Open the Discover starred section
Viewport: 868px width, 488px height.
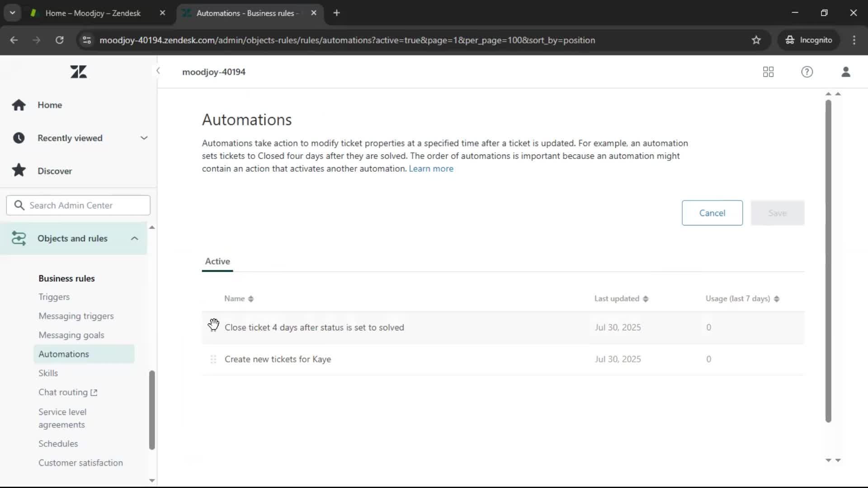tap(55, 171)
